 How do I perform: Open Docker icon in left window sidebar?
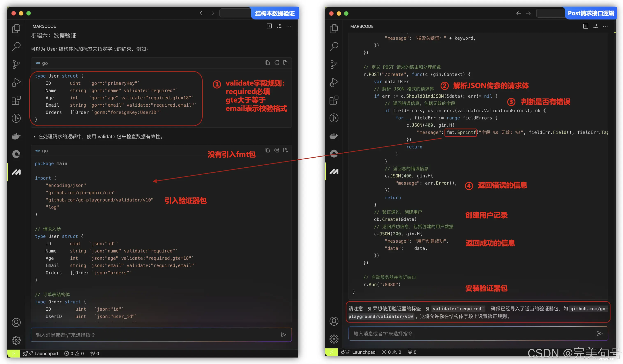tap(16, 136)
